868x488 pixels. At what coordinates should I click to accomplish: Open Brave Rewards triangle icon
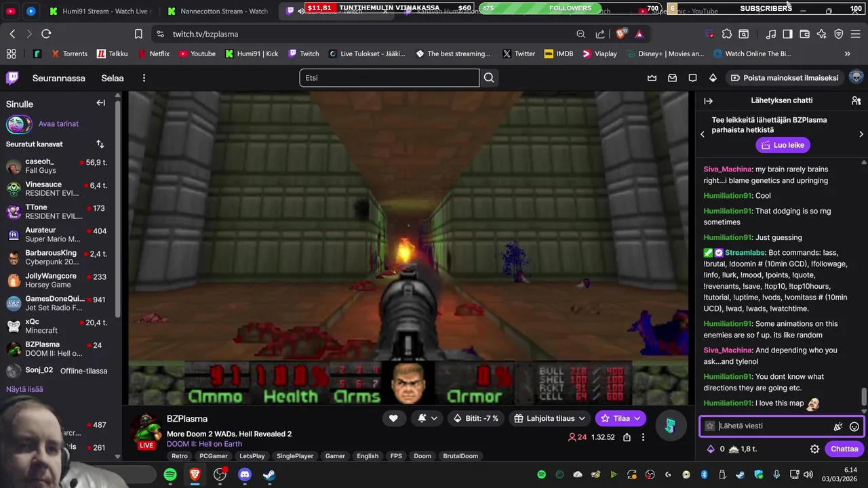[639, 34]
